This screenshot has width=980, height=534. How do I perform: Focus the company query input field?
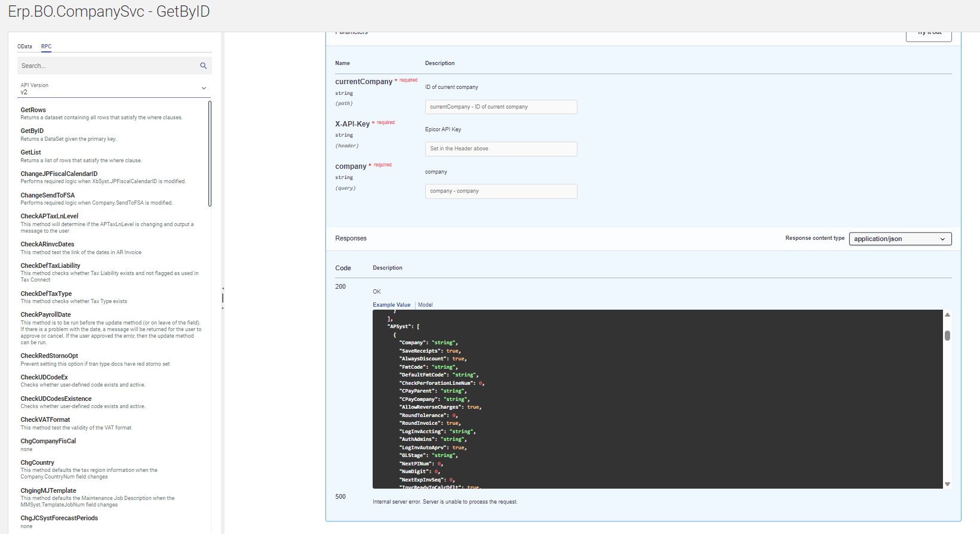tap(500, 191)
